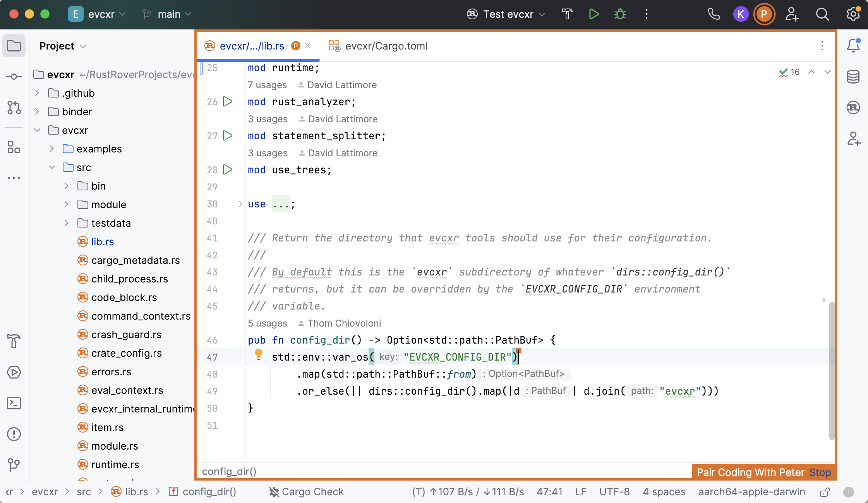Open the Notifications bell panel
This screenshot has height=503, width=868.
[853, 46]
